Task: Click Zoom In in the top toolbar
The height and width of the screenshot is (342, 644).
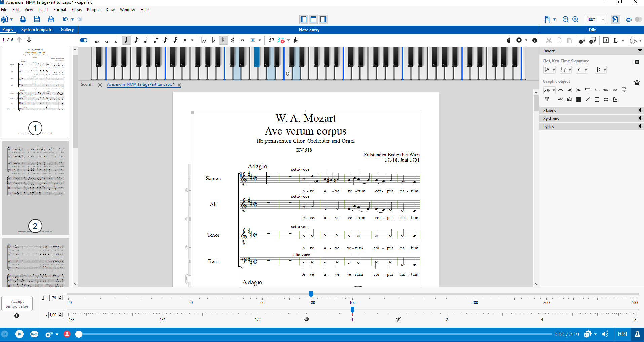Action: pos(576,19)
